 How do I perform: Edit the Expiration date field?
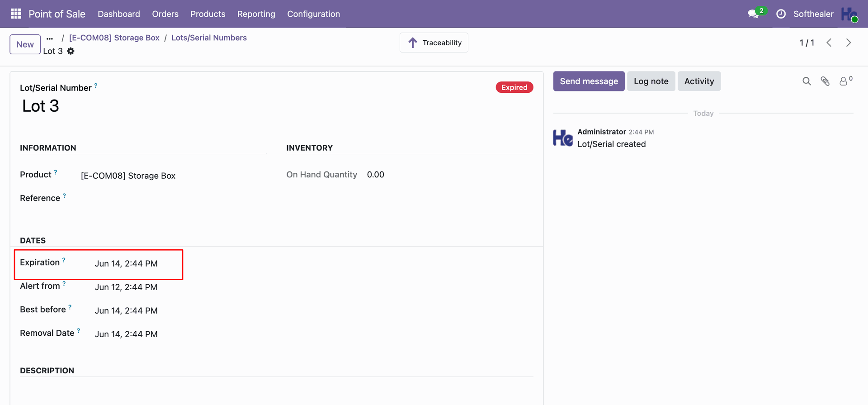pos(126,263)
